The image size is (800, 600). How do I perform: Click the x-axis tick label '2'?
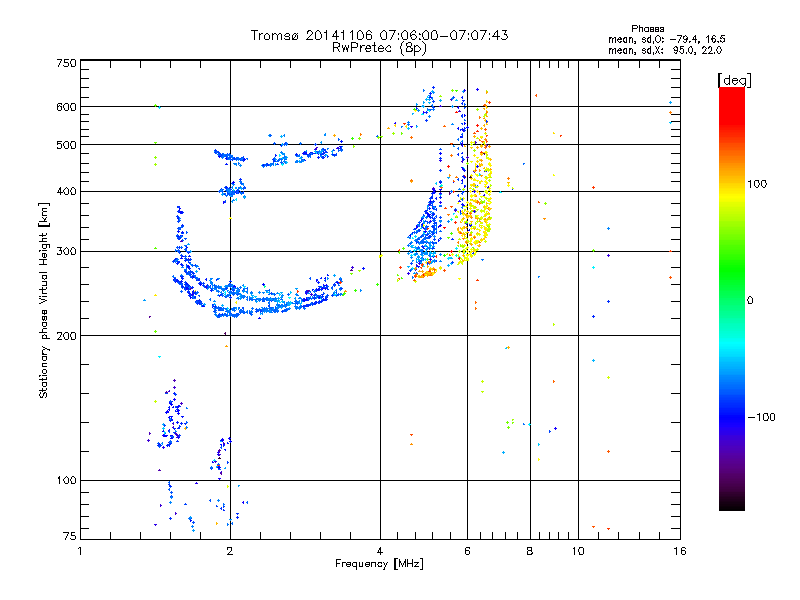pyautogui.click(x=230, y=551)
